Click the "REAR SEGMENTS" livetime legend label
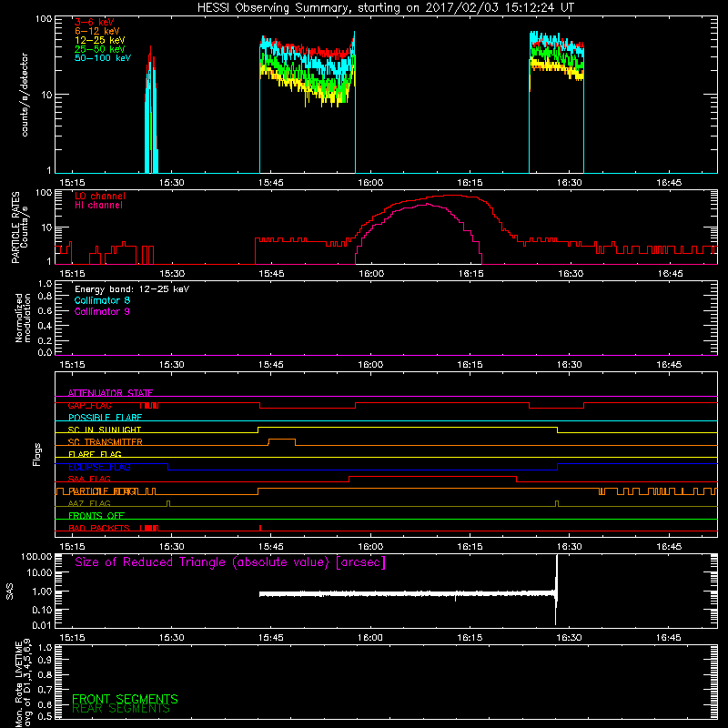Image resolution: width=728 pixels, height=728 pixels. [x=121, y=709]
